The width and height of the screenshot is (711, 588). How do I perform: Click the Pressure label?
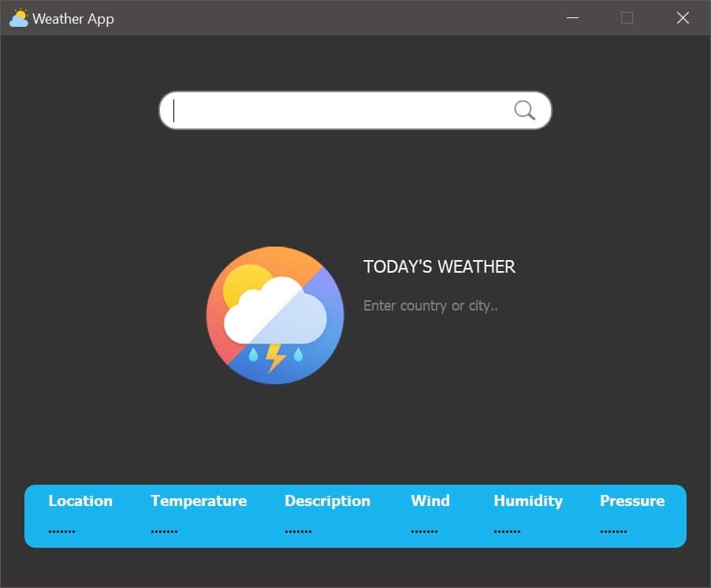(632, 501)
